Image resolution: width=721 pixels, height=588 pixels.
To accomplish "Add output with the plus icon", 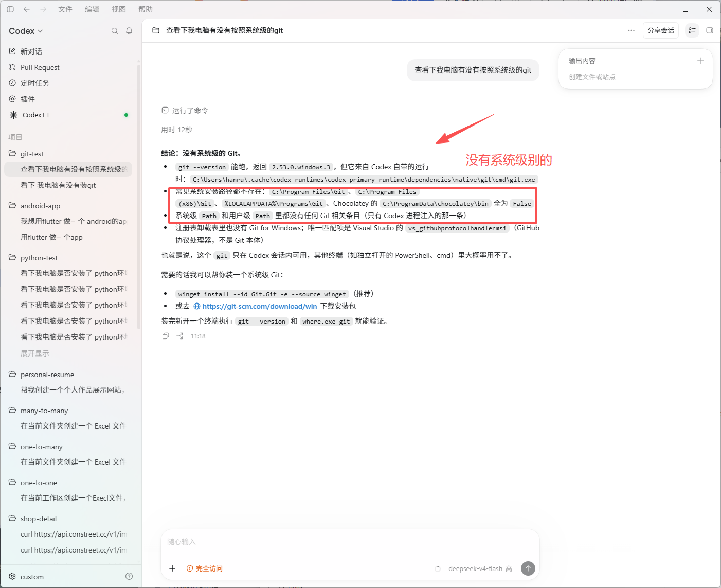I will point(700,61).
